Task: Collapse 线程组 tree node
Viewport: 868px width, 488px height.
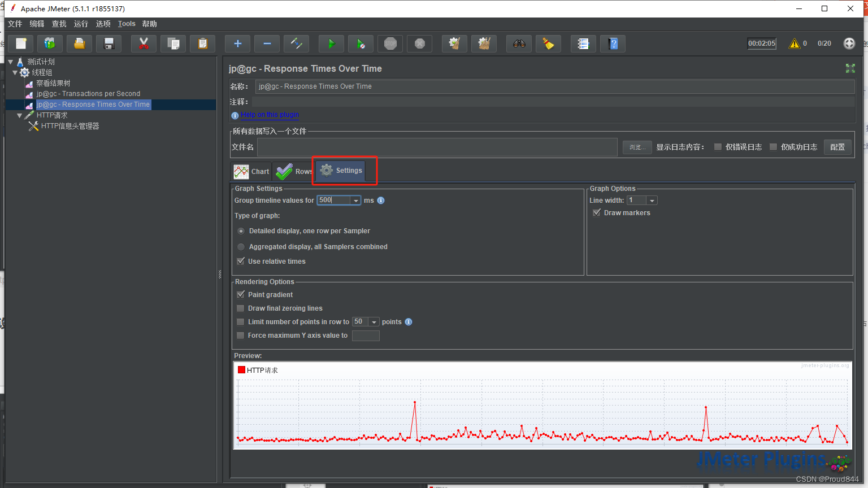Action: click(15, 72)
